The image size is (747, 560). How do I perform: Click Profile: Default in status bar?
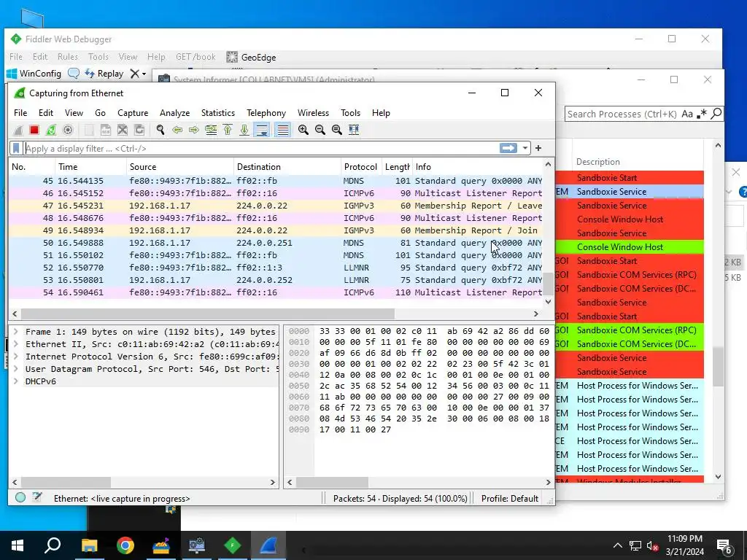[x=510, y=499]
